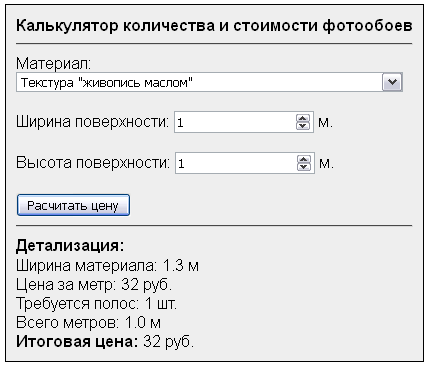
Task: Click the Ширина материала 1.3 м line
Action: pos(107,266)
